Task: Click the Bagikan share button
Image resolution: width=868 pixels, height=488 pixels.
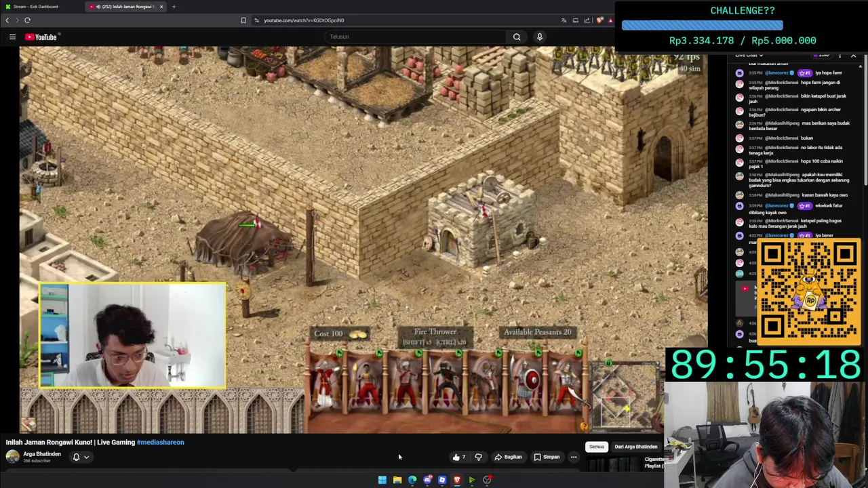Action: point(508,457)
